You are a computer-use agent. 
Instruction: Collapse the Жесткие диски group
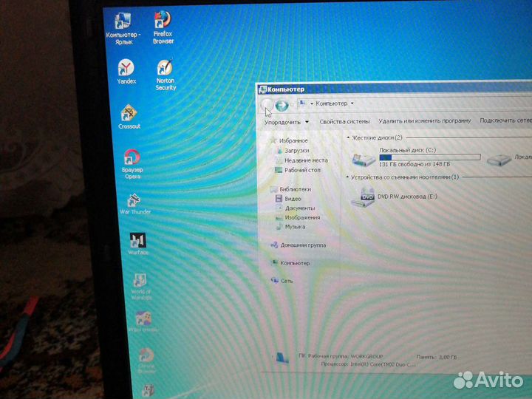click(348, 137)
